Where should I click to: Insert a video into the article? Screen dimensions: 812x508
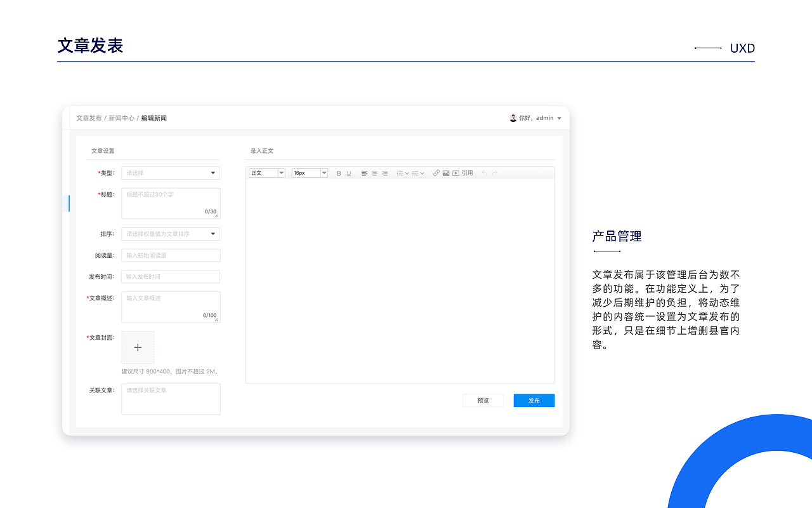(455, 173)
